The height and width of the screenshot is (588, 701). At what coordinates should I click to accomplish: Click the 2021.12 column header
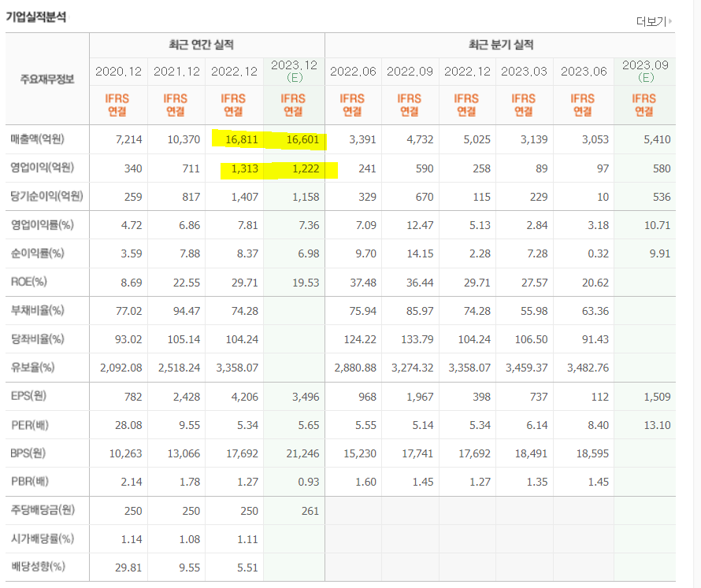176,72
